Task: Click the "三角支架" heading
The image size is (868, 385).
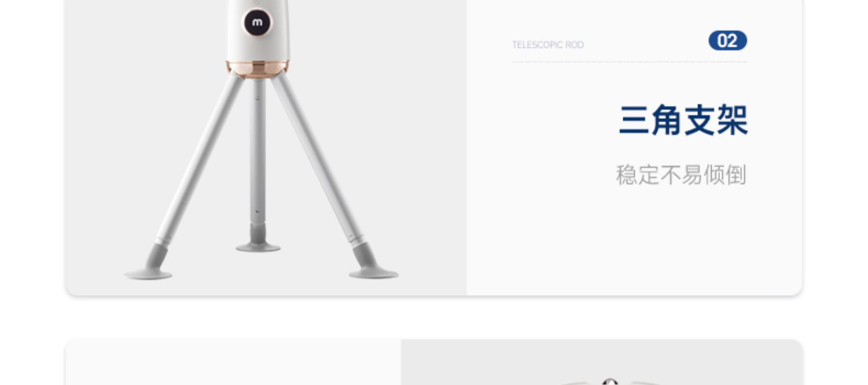Action: [683, 120]
